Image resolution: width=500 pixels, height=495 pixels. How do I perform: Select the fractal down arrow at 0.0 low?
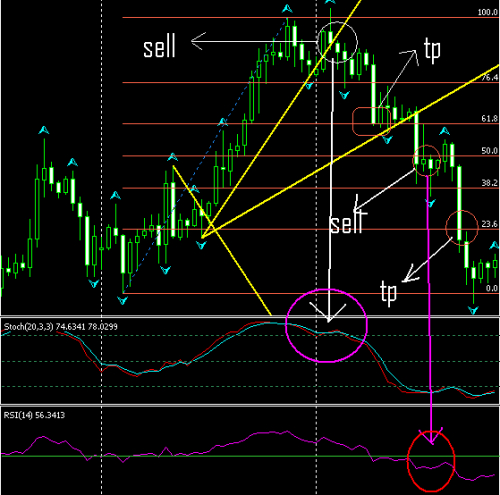point(123,301)
